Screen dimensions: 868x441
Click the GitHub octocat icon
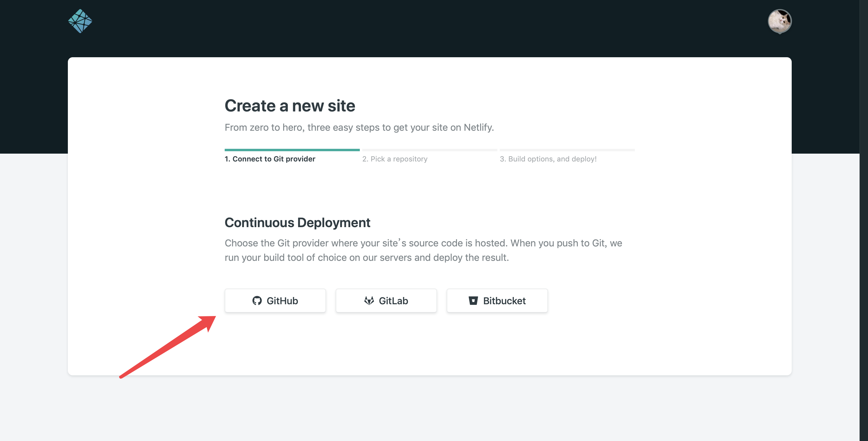click(257, 300)
